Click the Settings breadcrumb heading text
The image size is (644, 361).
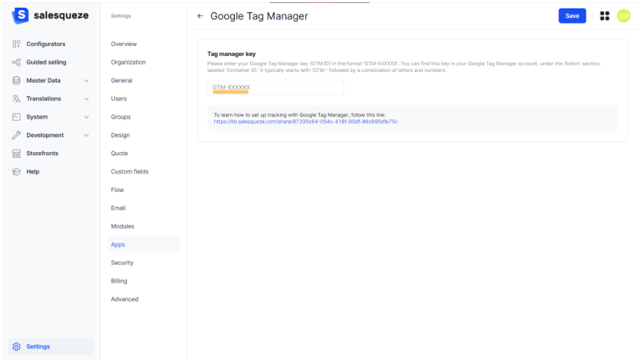click(121, 15)
